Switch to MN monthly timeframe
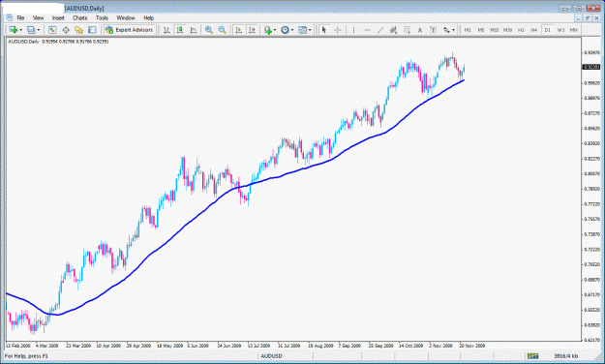 574,30
